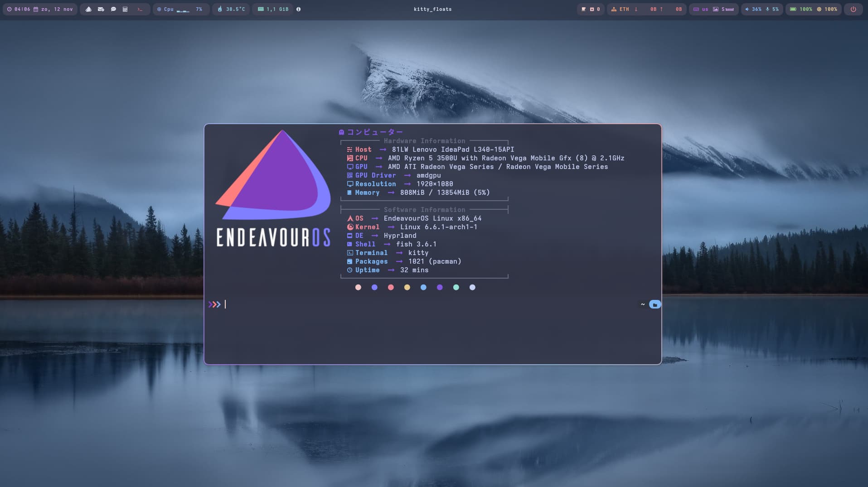Switch keyboard layout via 'us' indicator

coord(701,9)
